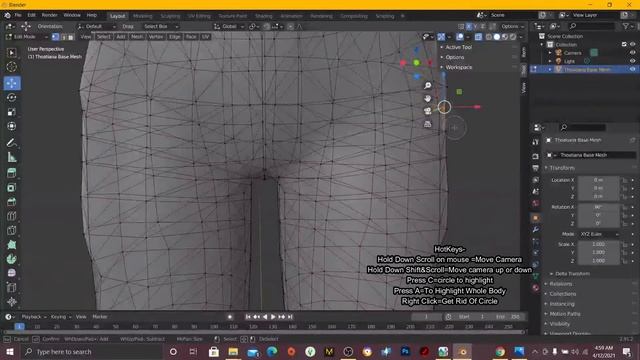
Task: Open Microsoft Store from the taskbar
Action: coord(213,351)
